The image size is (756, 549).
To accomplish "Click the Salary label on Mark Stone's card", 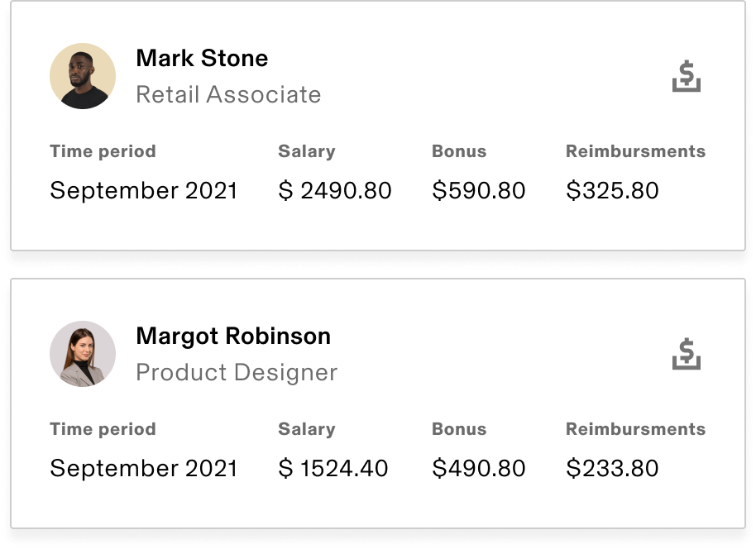I will [x=307, y=152].
